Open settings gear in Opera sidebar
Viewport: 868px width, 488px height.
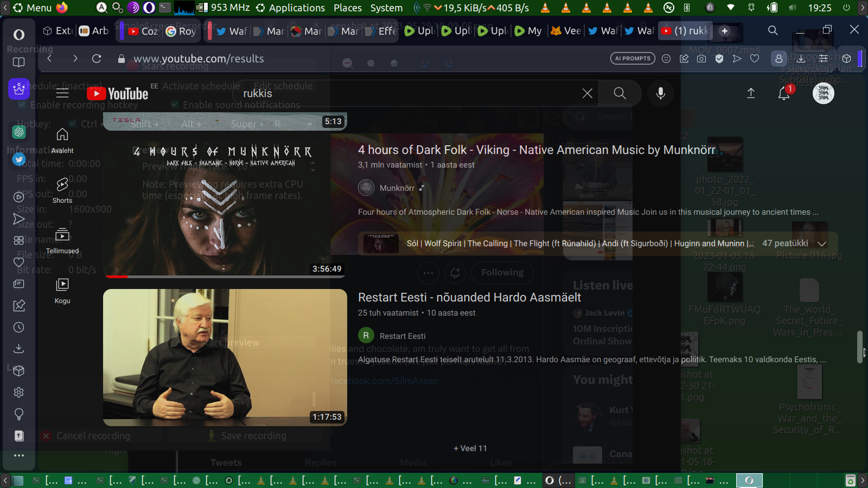tap(19, 392)
